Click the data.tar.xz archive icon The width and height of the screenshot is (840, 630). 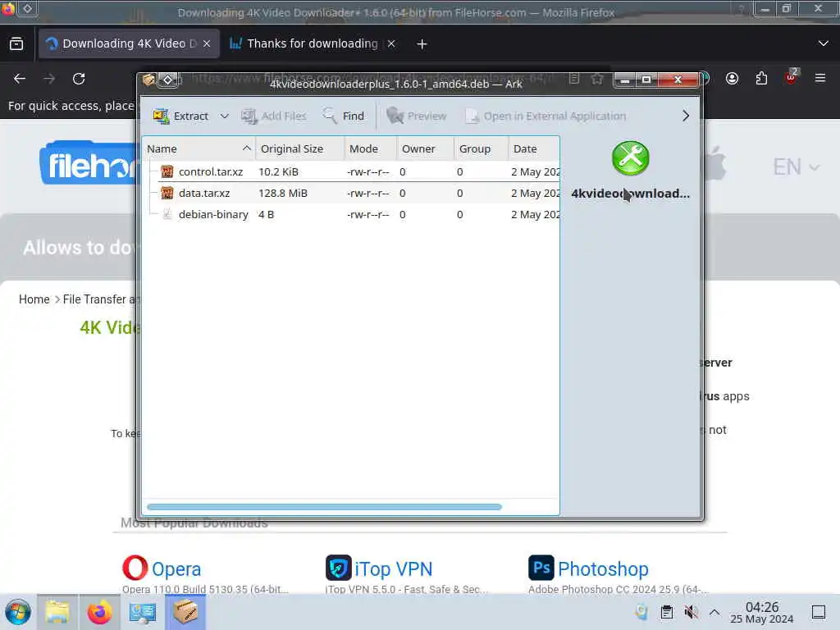[x=167, y=193]
